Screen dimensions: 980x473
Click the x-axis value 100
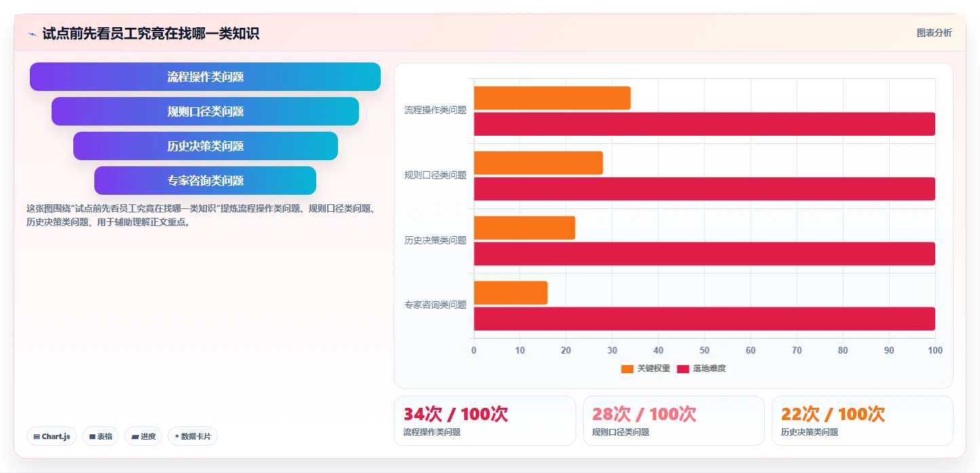(x=935, y=350)
